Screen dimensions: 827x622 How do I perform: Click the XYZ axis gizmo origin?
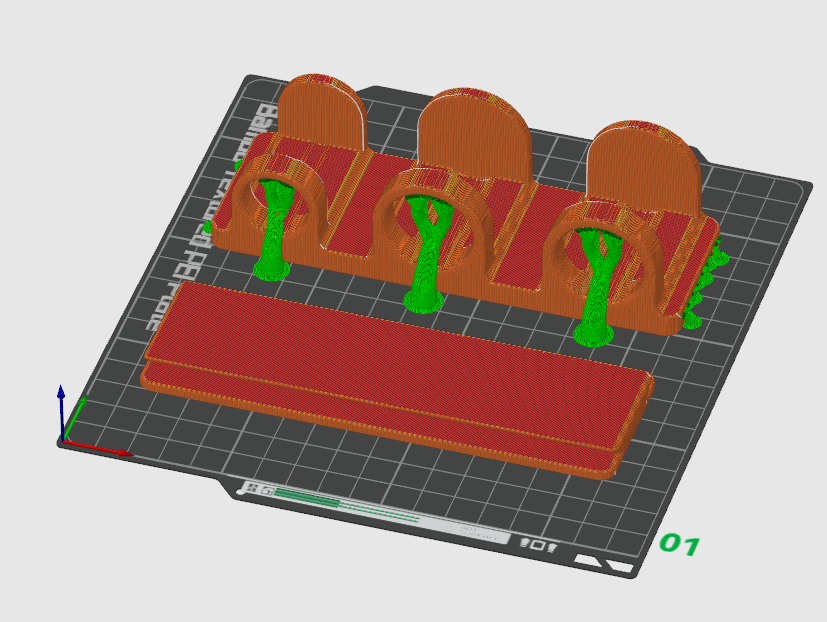(62, 441)
